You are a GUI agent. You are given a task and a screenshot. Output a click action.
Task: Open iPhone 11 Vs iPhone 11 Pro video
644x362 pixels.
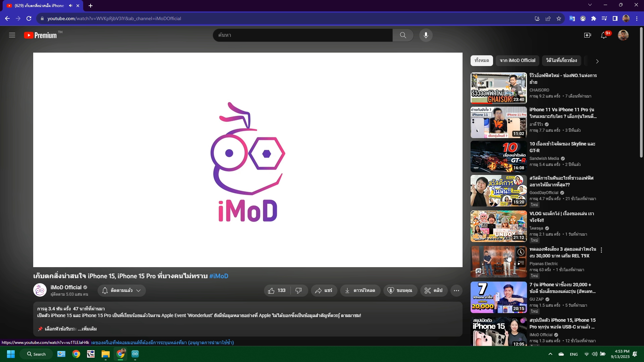click(498, 122)
